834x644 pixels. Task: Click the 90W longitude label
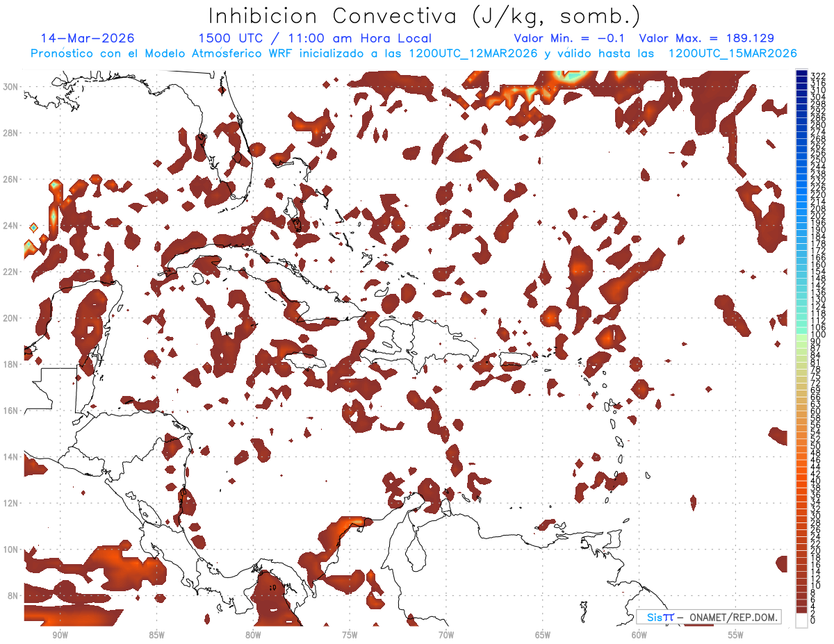[60, 635]
